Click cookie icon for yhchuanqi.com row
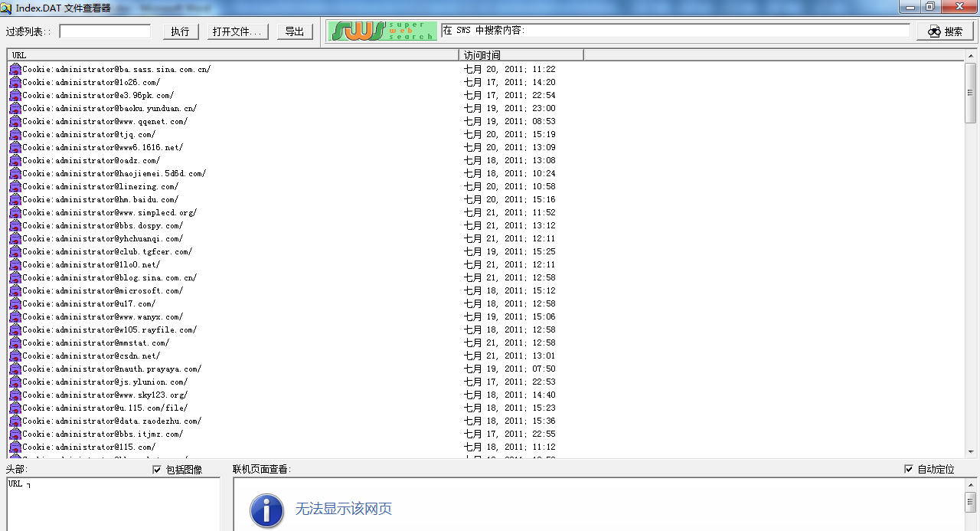The height and width of the screenshot is (531, 980). [15, 238]
